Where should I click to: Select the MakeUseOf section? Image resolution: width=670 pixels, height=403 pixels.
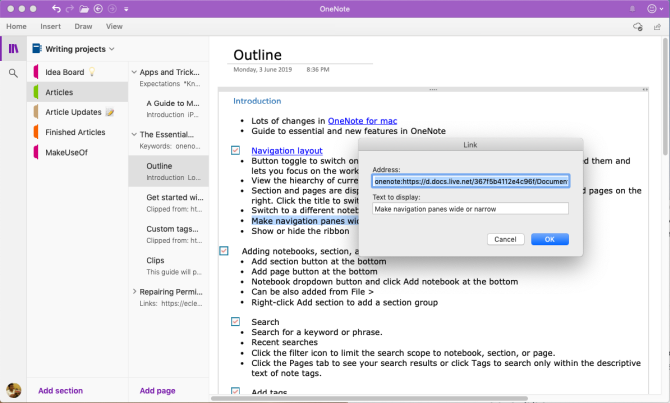click(77, 152)
